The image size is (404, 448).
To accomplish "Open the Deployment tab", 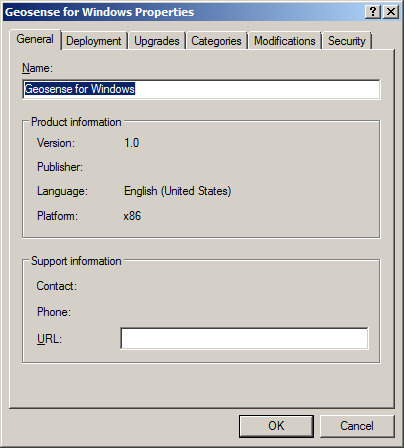I will [94, 41].
